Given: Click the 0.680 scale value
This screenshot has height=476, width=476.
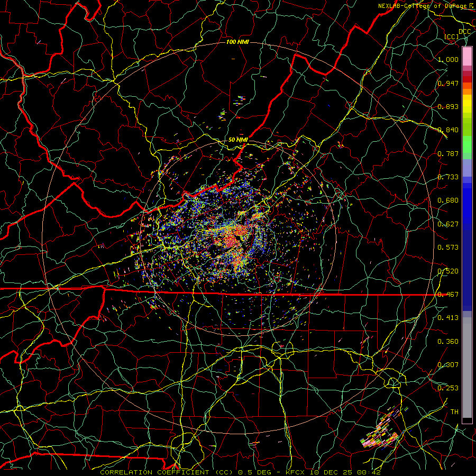Looking at the screenshot, I should point(448,200).
